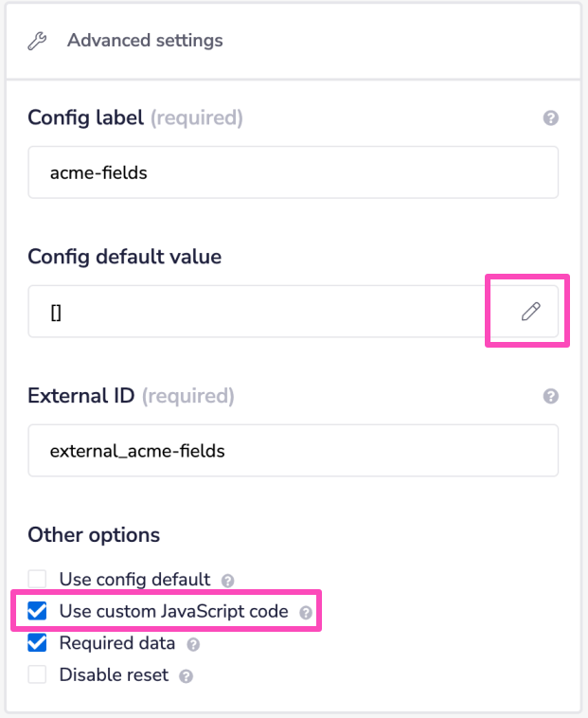Viewport: 588px width, 718px height.
Task: Click the "Config default value" heading text
Action: point(125,256)
